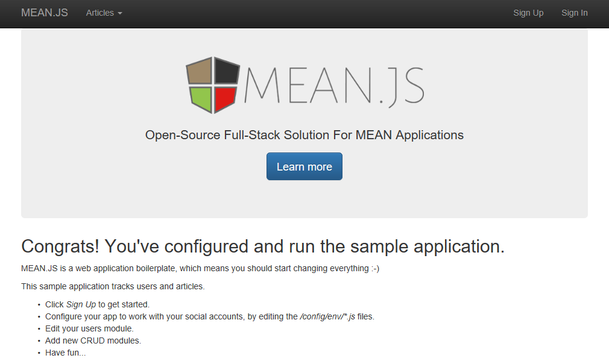Open the Articles dropdown menu
This screenshot has height=364, width=609.
tap(104, 13)
